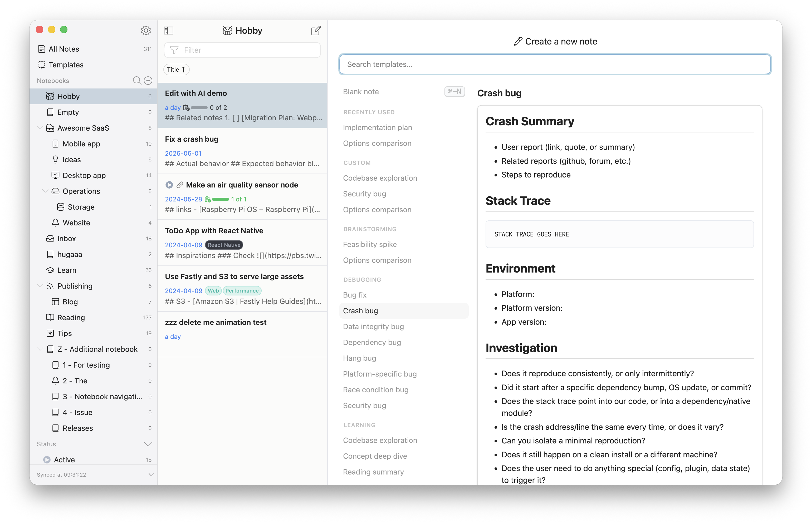
Task: Click the Awesome SaaS store icon
Action: 50,128
